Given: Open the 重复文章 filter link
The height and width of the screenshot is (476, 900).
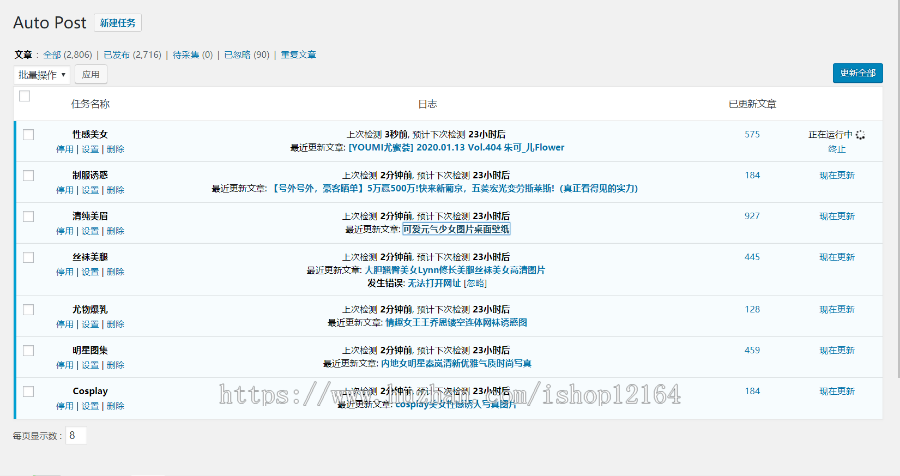Looking at the screenshot, I should point(298,55).
